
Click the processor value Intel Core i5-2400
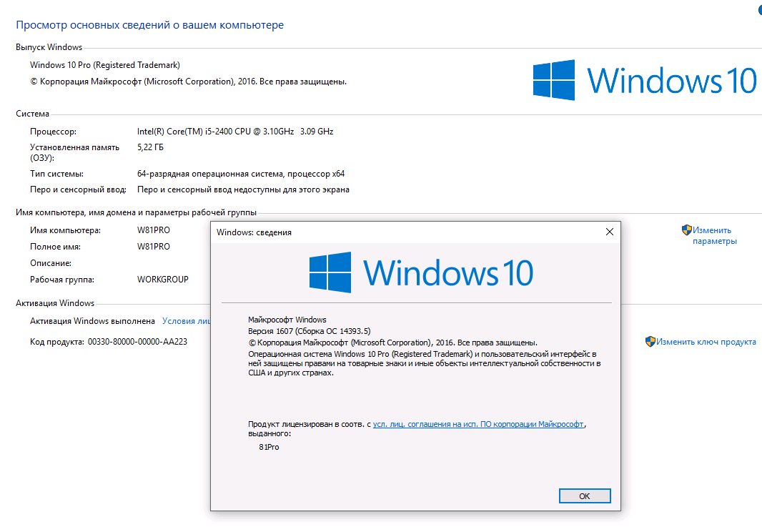[x=235, y=132]
